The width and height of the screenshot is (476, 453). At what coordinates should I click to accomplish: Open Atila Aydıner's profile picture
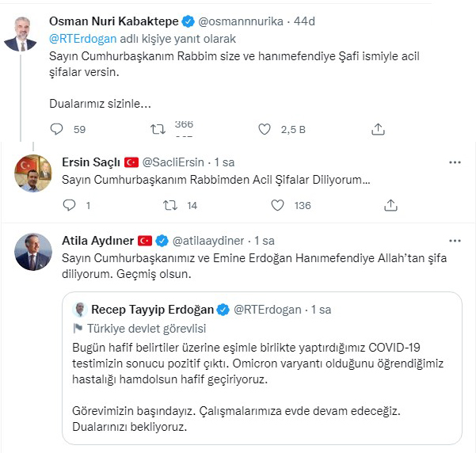pos(33,252)
